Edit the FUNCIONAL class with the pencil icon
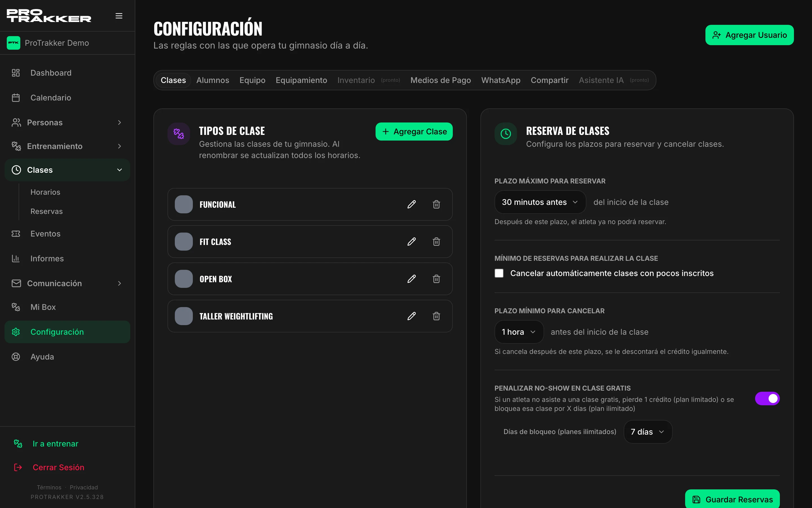 click(411, 204)
